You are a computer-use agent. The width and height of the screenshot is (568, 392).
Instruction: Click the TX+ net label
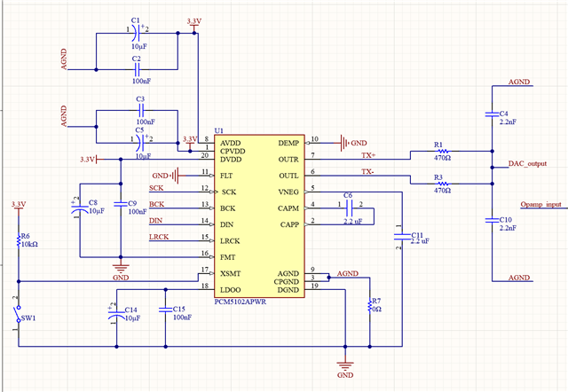(x=368, y=155)
